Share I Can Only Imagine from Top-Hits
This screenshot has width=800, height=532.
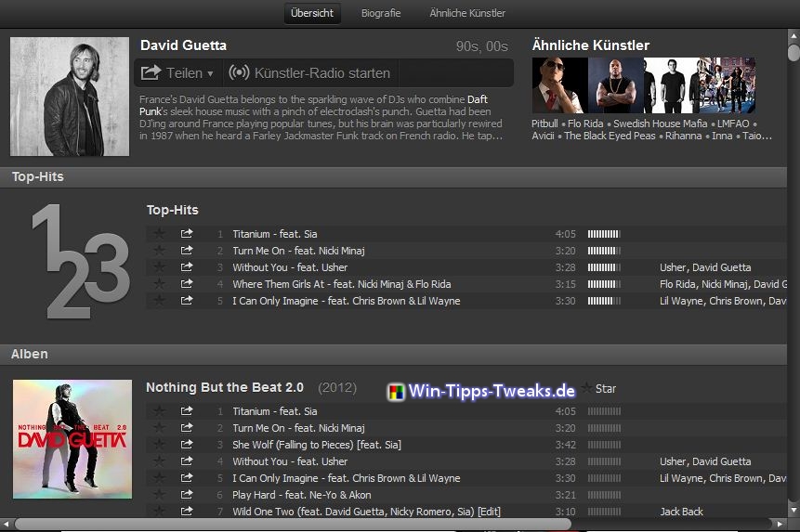click(187, 301)
